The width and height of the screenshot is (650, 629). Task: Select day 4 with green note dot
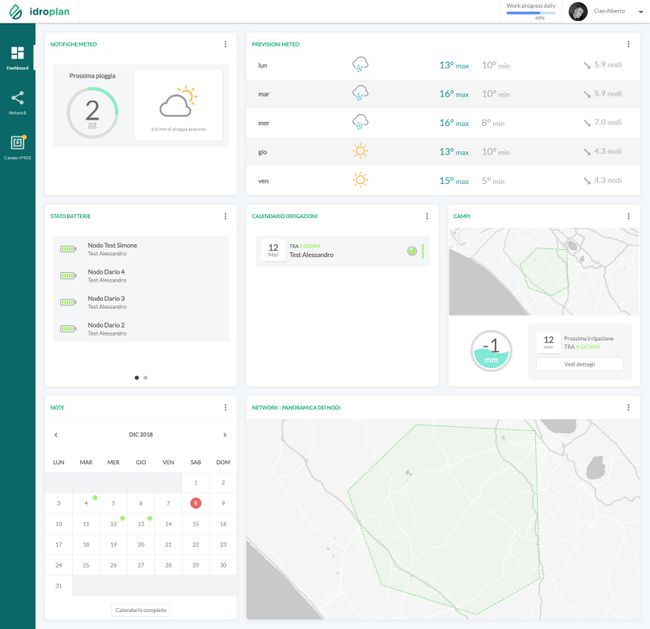click(x=86, y=503)
